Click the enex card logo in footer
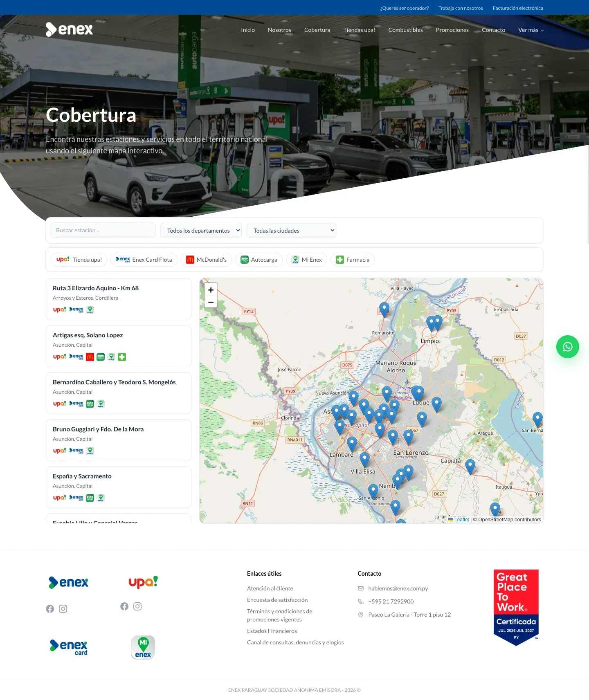 [x=69, y=647]
